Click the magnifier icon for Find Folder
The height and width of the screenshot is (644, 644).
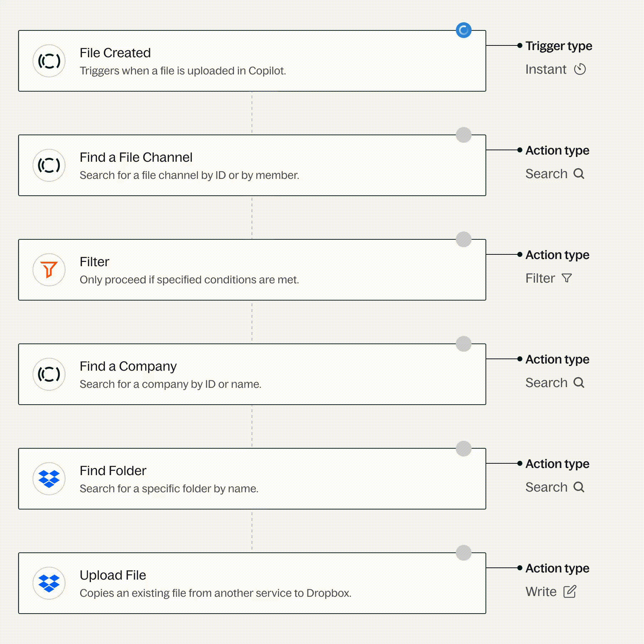point(579,487)
